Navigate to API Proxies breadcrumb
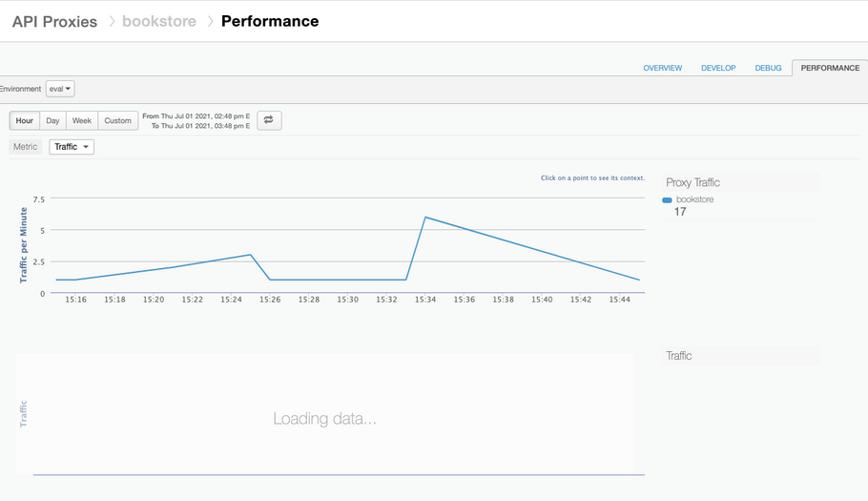Screen dimensions: 868x501 click(x=54, y=22)
